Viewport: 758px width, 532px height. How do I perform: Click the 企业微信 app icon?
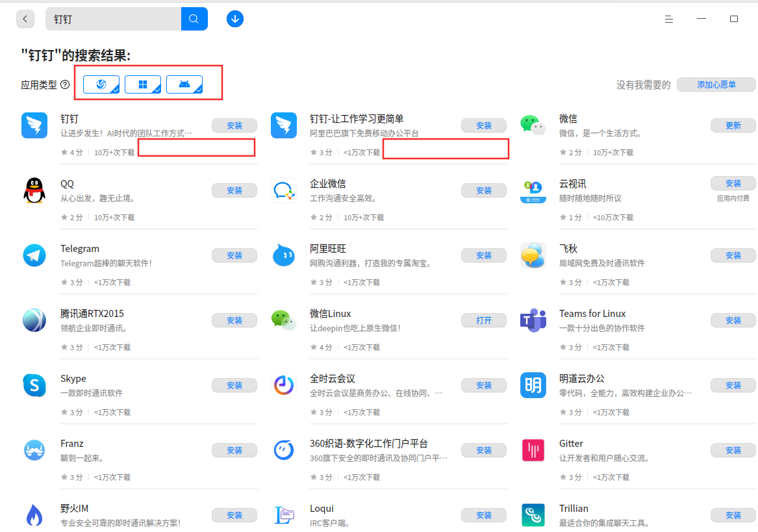pyautogui.click(x=284, y=190)
